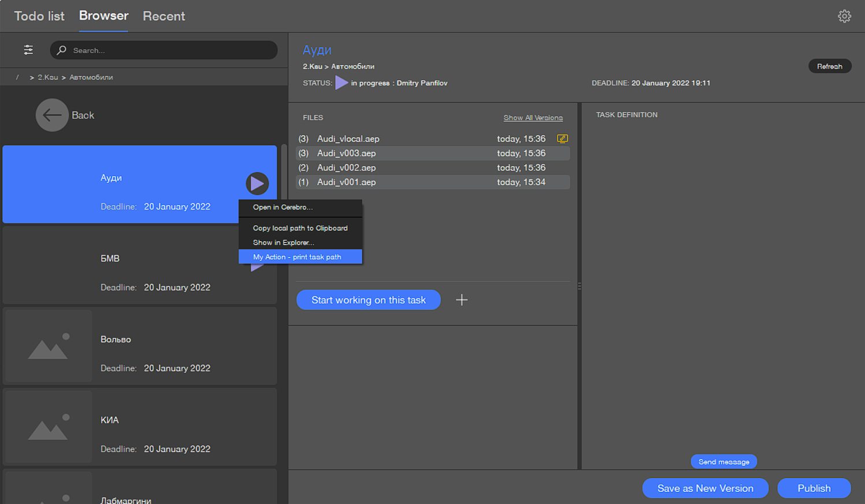Screen dimensions: 865x504
Task: Switch to the Recent tab
Action: click(x=164, y=16)
